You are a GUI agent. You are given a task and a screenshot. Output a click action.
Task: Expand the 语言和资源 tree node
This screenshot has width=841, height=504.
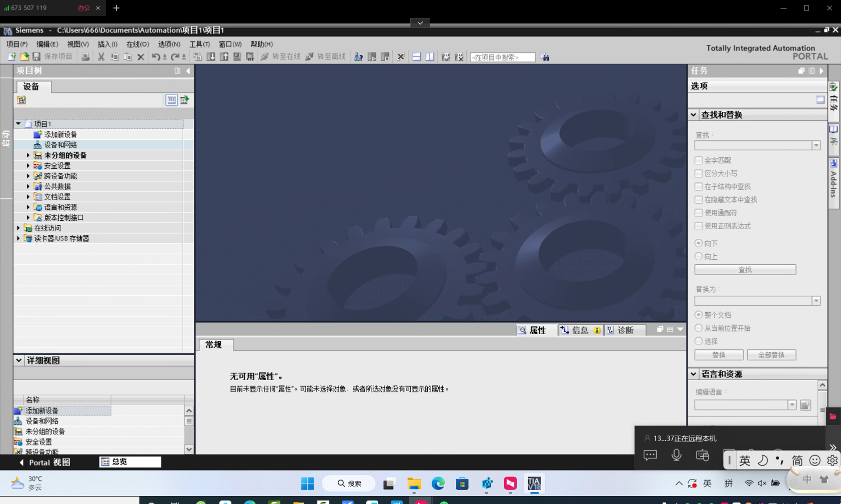[x=28, y=207]
